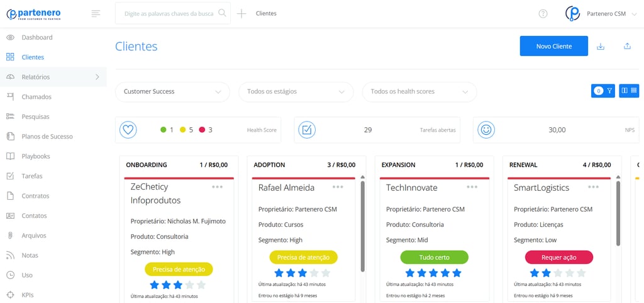Collapse the sidebar with hamburger icon

[96, 14]
